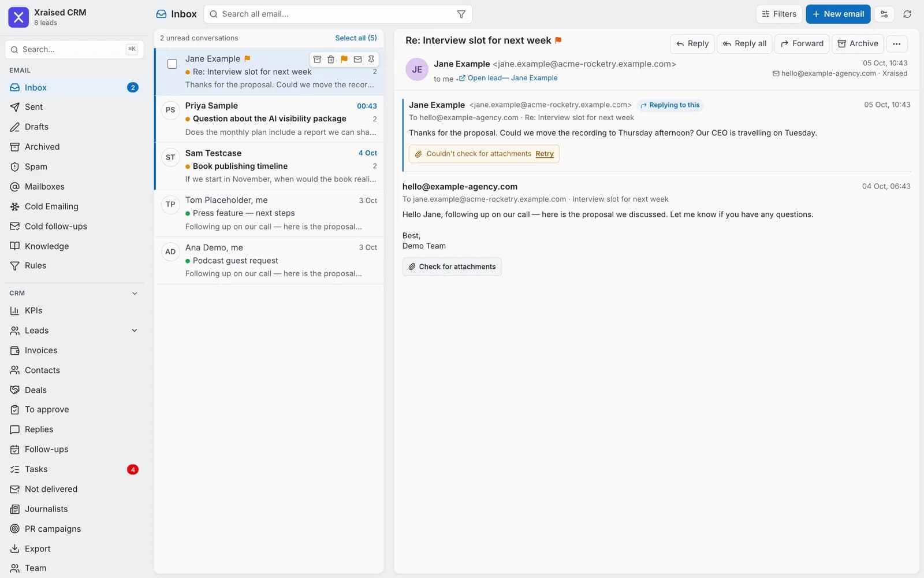924x578 pixels.
Task: Open the Knowledge page
Action: pyautogui.click(x=74, y=246)
